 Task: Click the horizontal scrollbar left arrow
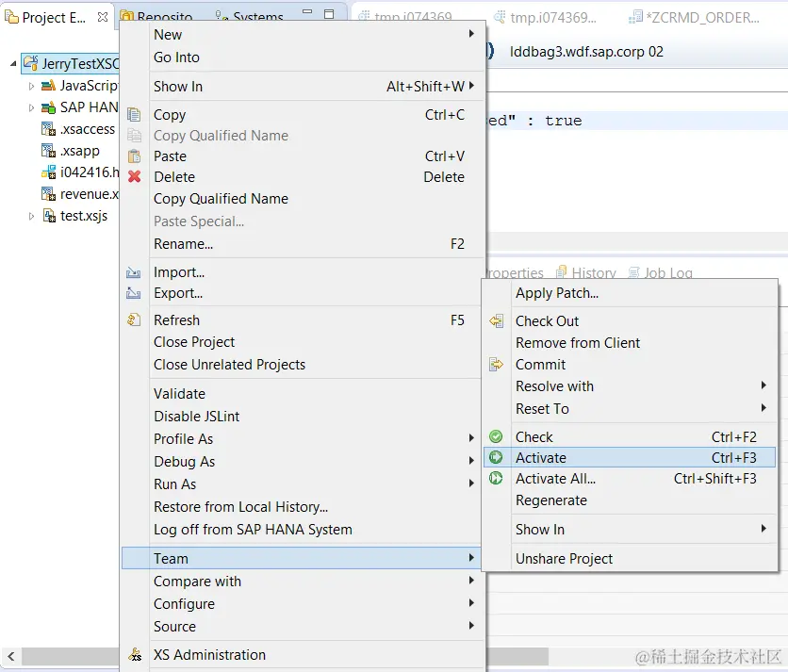10,655
